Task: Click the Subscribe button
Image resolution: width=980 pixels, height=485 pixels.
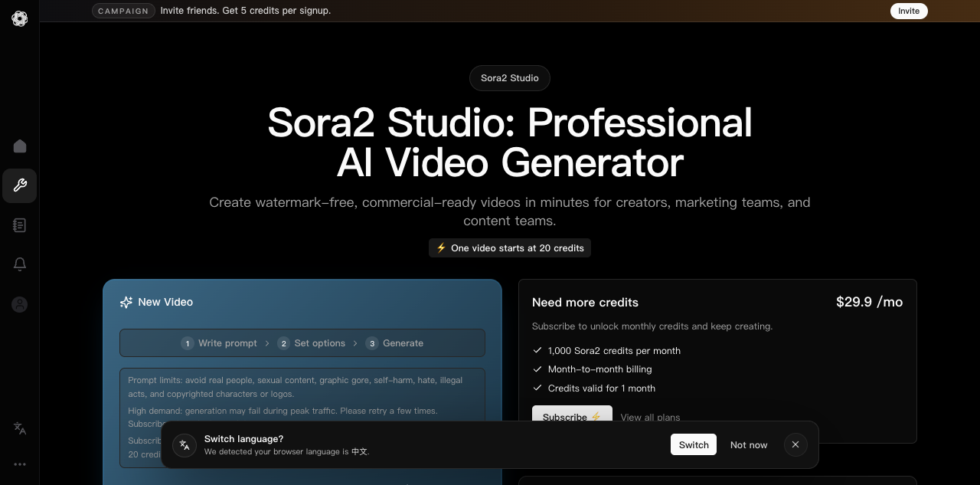Action: point(572,414)
